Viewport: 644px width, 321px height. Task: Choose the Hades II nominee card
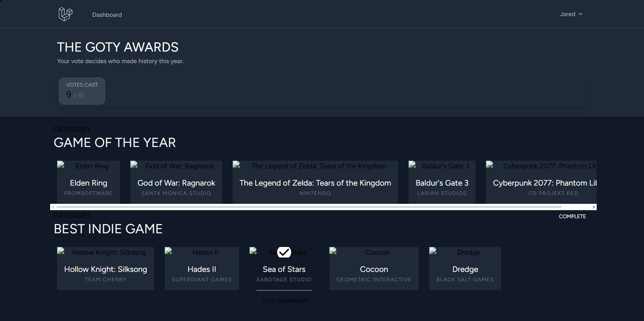202,268
